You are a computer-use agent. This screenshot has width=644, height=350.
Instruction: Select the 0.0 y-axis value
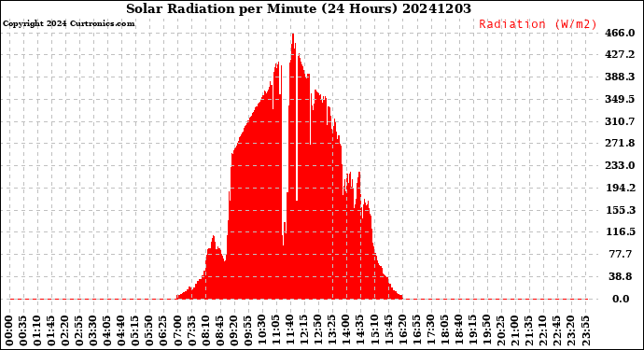pyautogui.click(x=621, y=299)
